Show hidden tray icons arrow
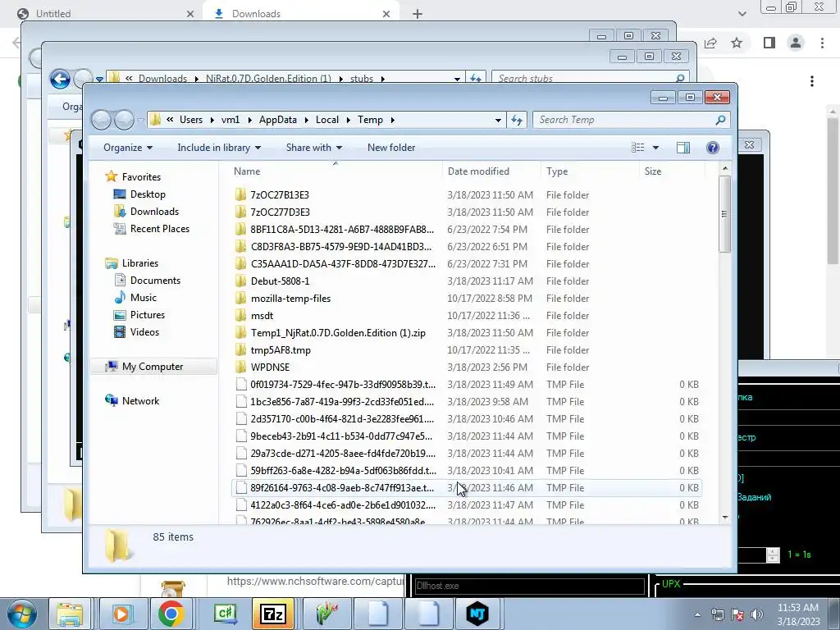 point(697,615)
